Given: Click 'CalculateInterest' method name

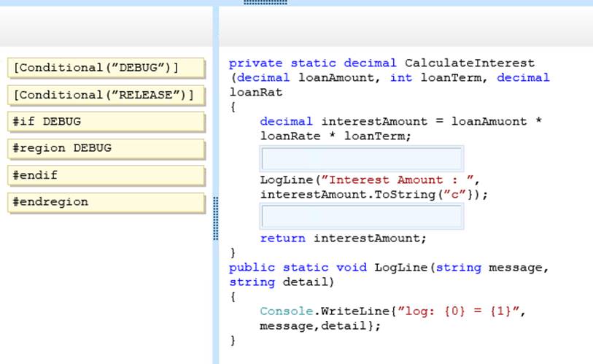Looking at the screenshot, I should 470,63.
